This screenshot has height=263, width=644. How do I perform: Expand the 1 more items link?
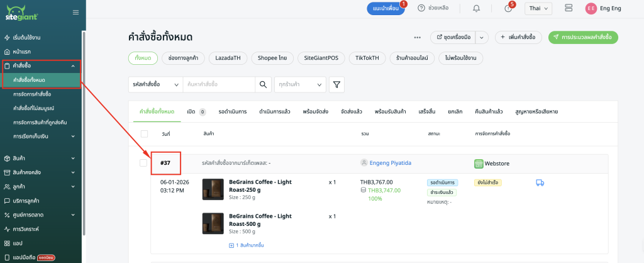[246, 245]
